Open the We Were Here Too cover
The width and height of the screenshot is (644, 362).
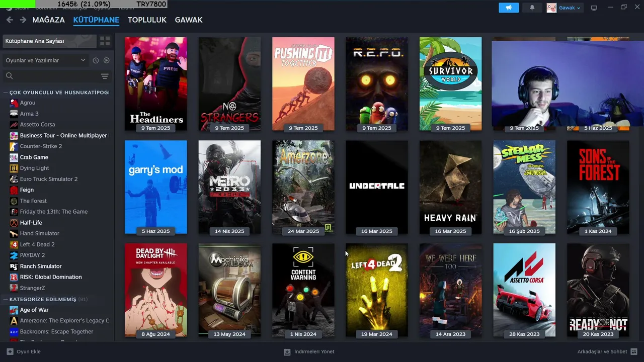tap(450, 290)
